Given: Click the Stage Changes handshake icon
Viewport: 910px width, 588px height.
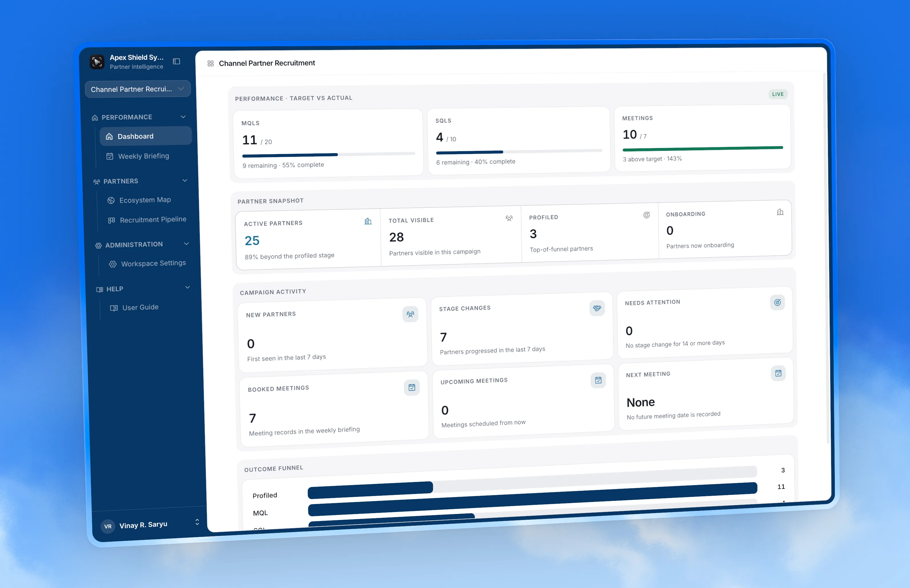Looking at the screenshot, I should pos(597,308).
